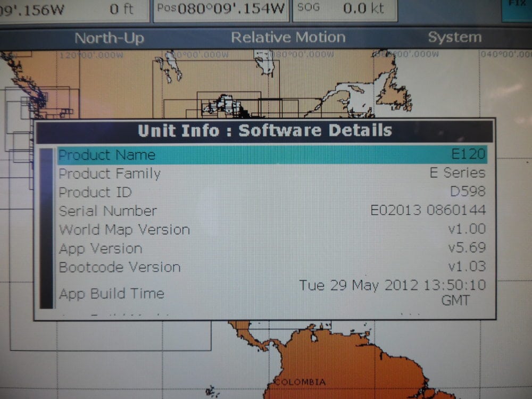This screenshot has width=532, height=399.
Task: Click the E Series value
Action: [458, 173]
